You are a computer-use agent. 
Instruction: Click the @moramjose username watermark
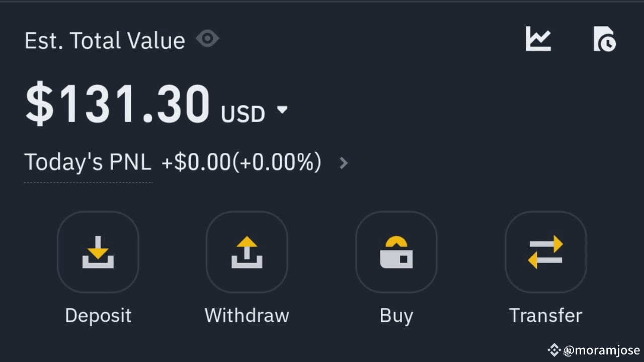tap(602, 350)
